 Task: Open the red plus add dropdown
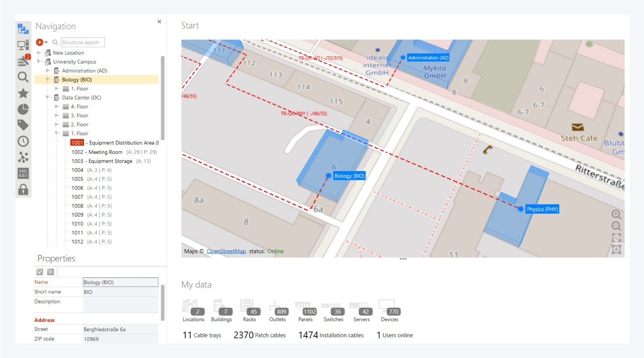tap(41, 42)
